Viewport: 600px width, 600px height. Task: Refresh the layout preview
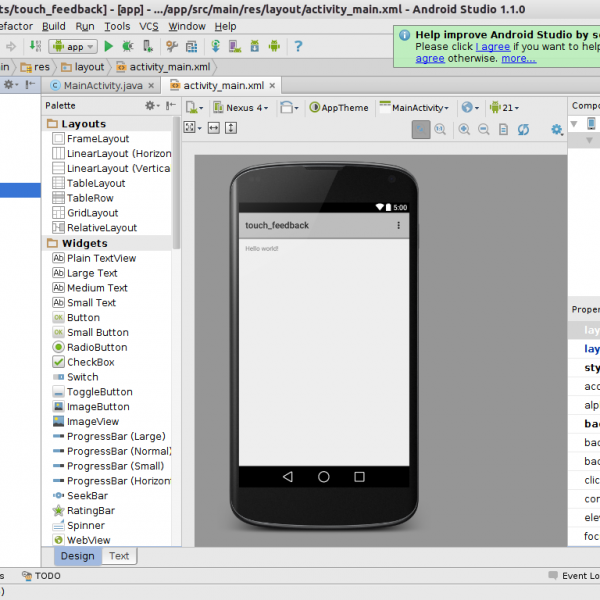point(523,129)
